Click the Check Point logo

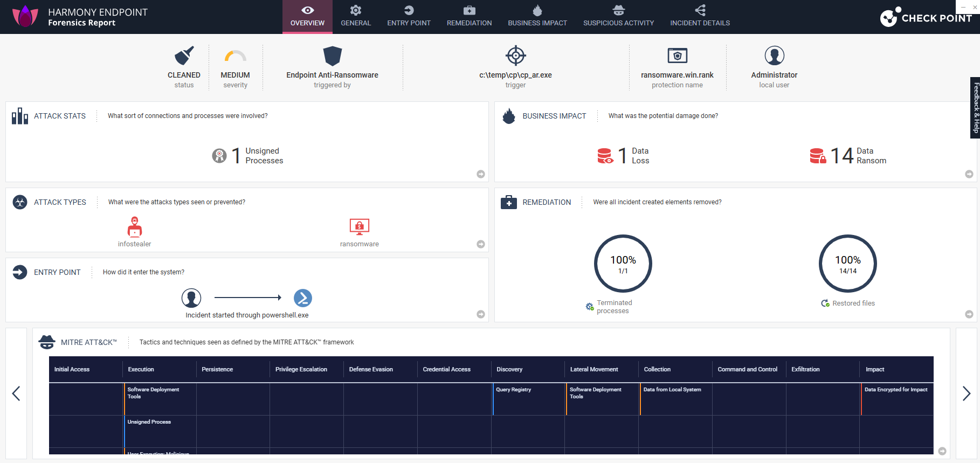(927, 17)
